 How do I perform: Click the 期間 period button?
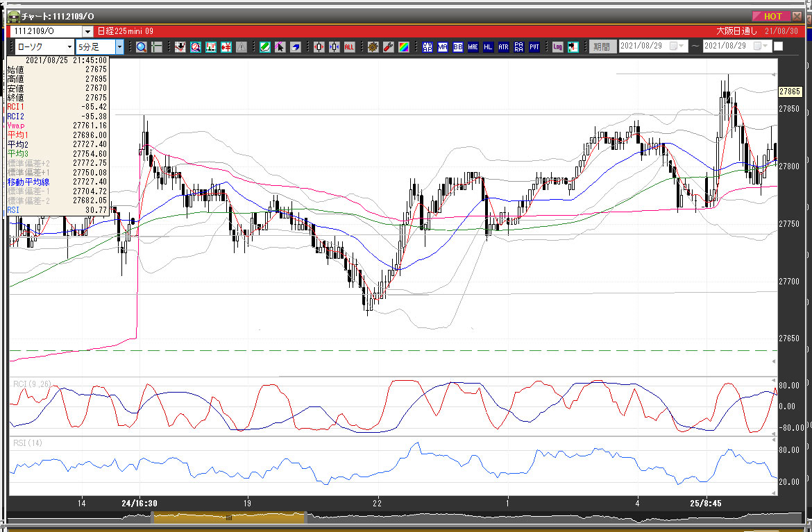tap(601, 46)
